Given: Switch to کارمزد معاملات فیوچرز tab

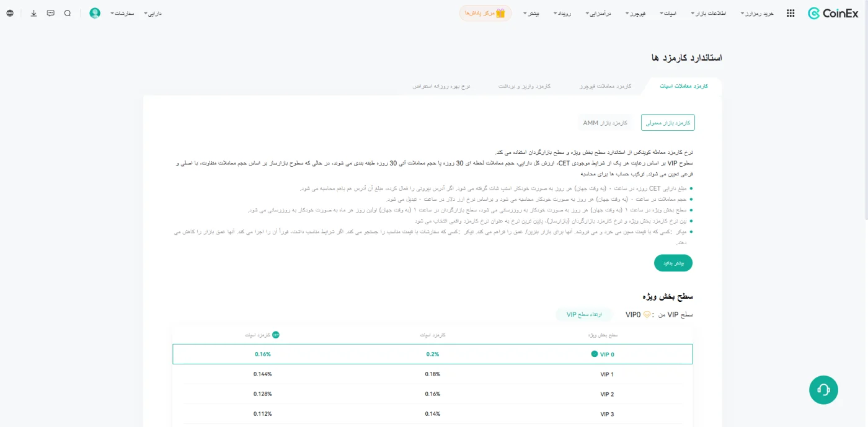Looking at the screenshot, I should point(606,86).
